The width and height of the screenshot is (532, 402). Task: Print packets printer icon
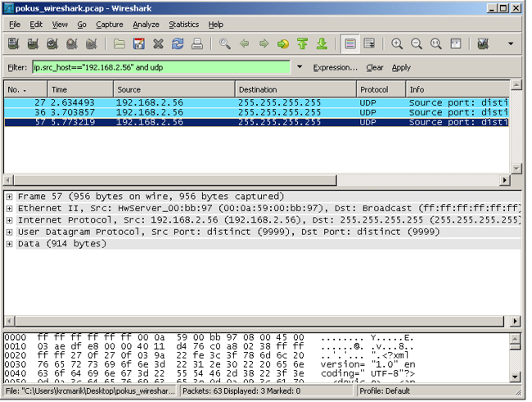click(x=197, y=43)
